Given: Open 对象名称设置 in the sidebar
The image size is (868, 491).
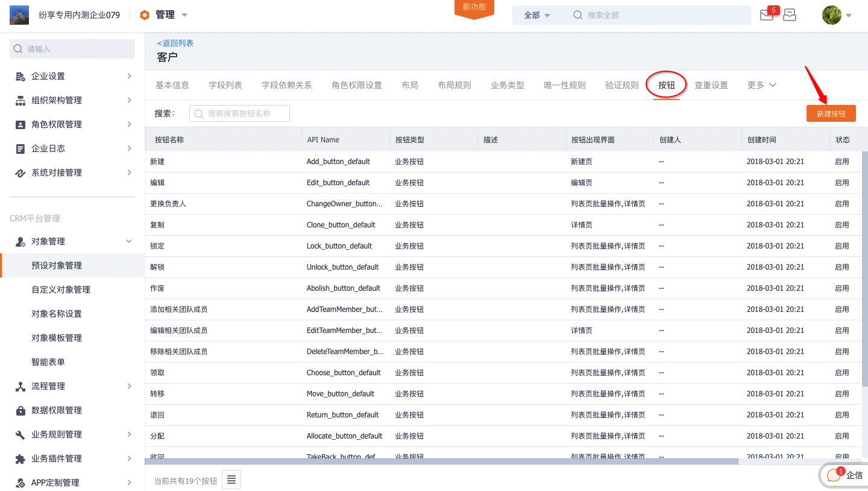Looking at the screenshot, I should 57,314.
